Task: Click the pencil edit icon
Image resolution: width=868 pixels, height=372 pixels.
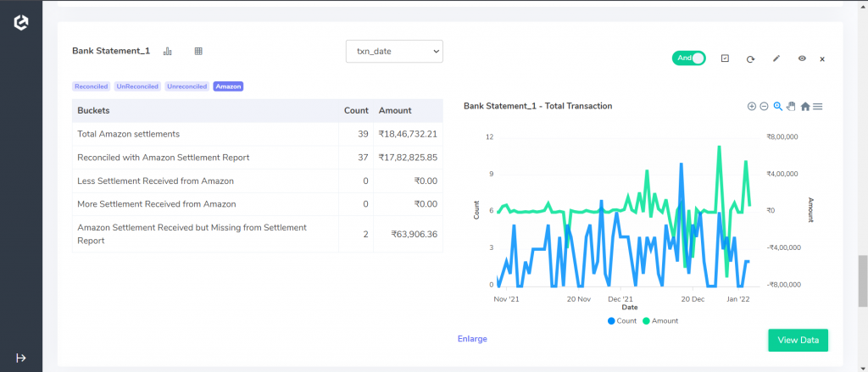Action: (776, 58)
